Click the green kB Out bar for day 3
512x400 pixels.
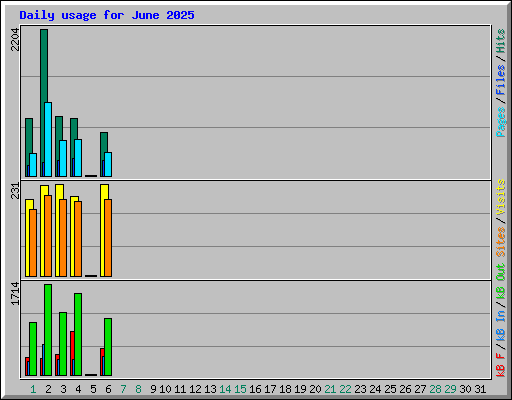point(63,344)
